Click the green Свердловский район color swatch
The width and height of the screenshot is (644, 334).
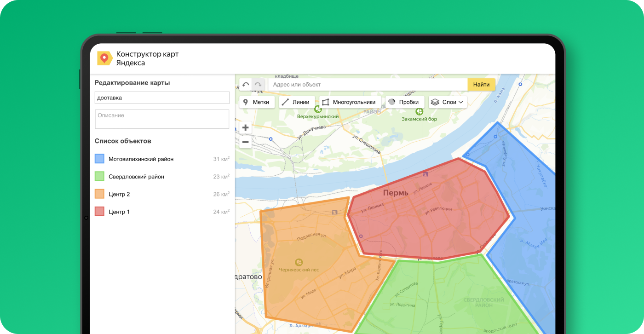(99, 176)
